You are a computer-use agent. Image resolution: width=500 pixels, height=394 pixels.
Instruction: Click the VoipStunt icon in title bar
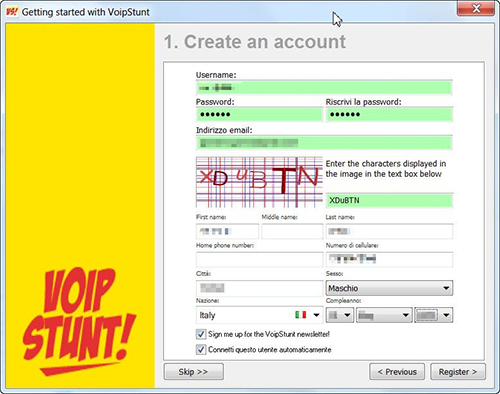pyautogui.click(x=12, y=12)
